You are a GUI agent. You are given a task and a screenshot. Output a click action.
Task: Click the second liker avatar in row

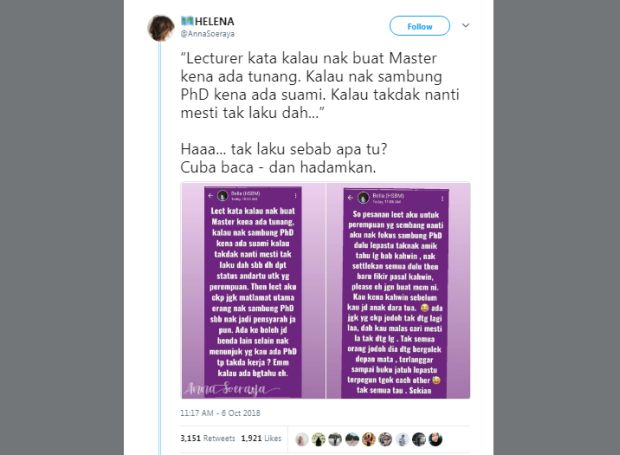coord(319,439)
